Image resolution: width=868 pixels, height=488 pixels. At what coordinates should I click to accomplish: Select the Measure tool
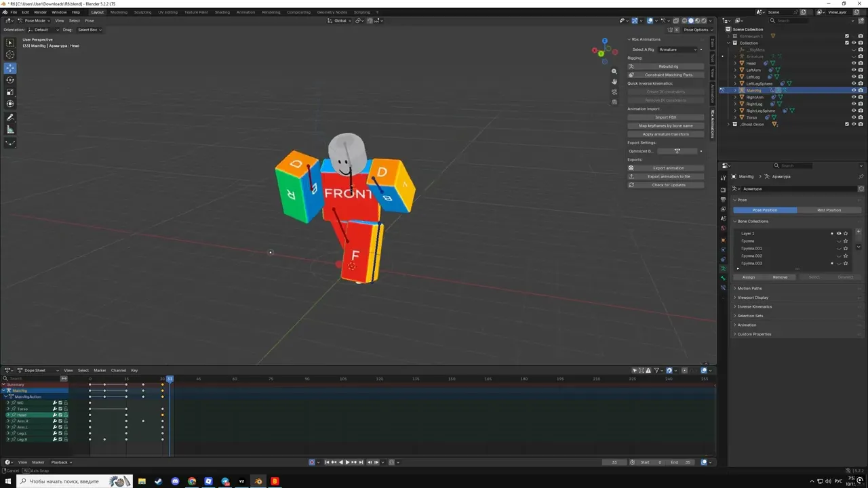(x=10, y=130)
